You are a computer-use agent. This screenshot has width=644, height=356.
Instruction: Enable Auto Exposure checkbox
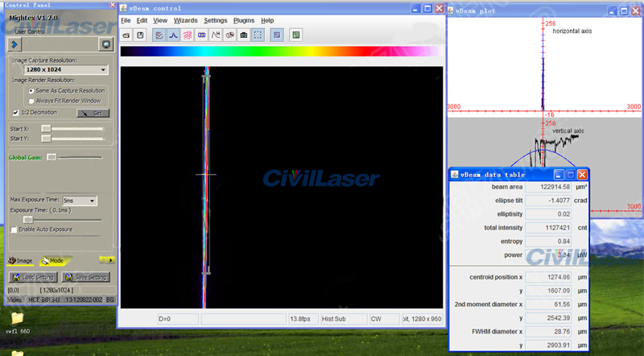(x=14, y=230)
